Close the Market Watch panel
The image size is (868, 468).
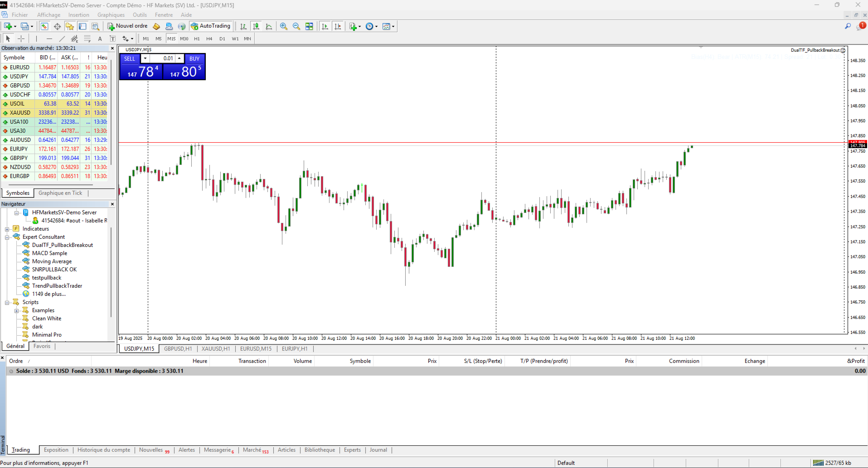click(112, 48)
